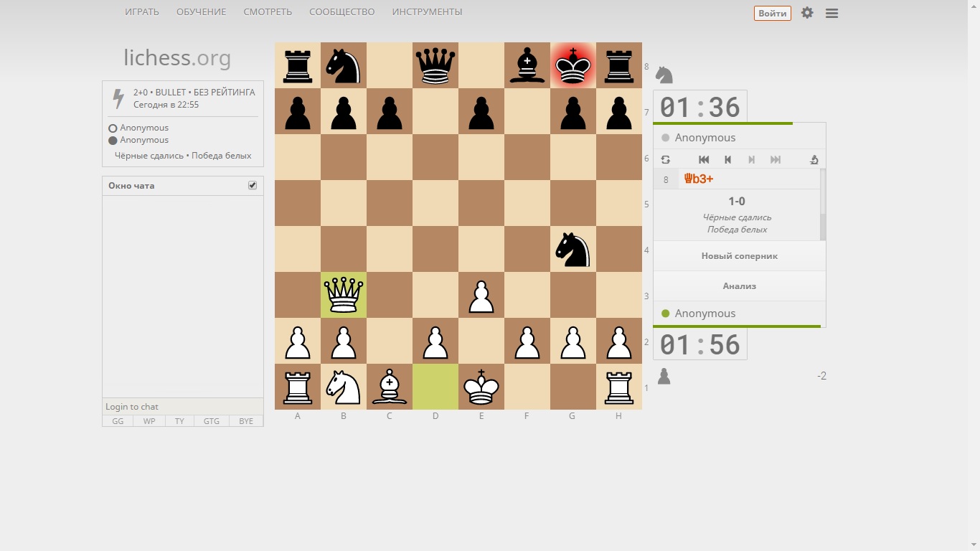
Task: Expand the ИНСТРУМЕНТЫ menu
Action: (427, 12)
